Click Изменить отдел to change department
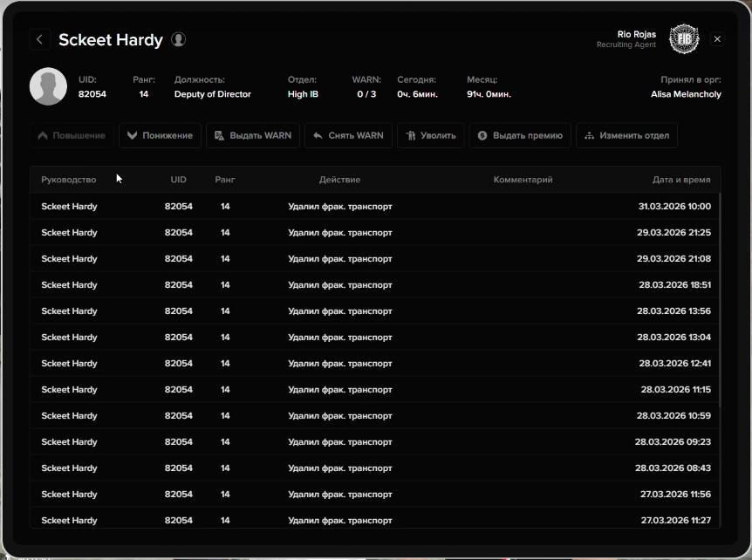The height and width of the screenshot is (560, 752). click(x=626, y=135)
